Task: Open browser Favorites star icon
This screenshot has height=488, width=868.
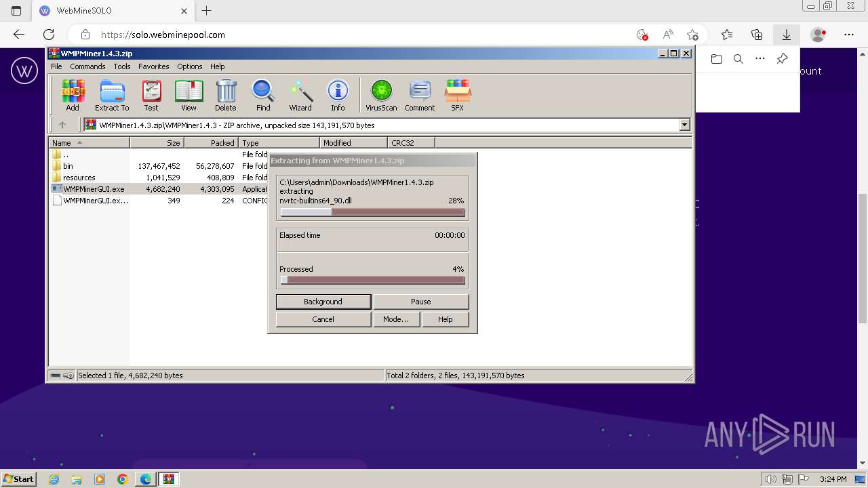Action: [x=727, y=35]
